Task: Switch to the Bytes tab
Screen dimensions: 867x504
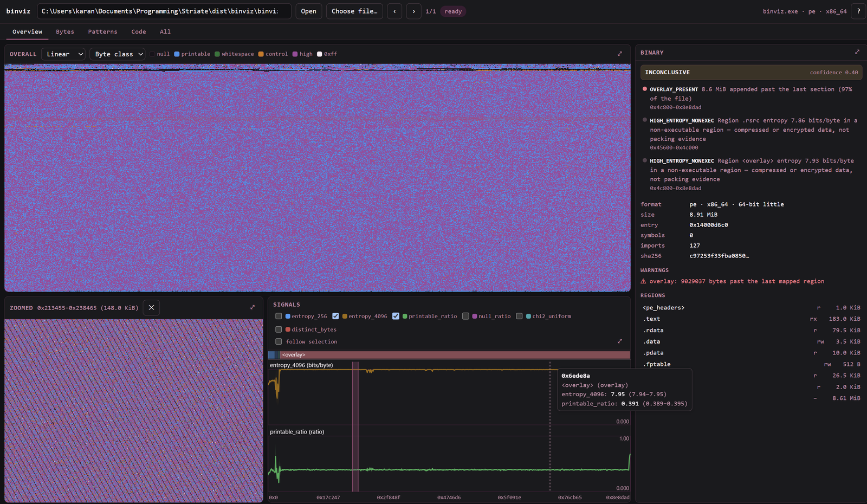Action: pos(65,32)
